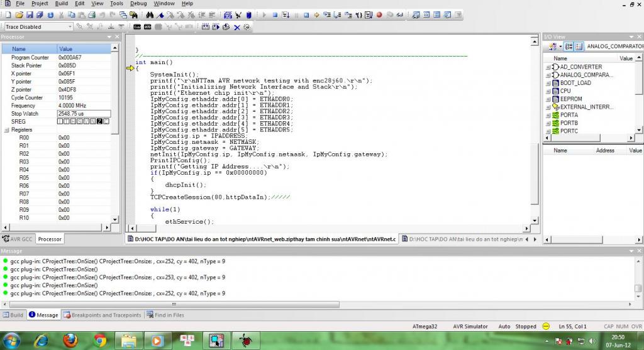Viewport: 644px width, 350px height.
Task: Expand PORTC node in I/O View
Action: coord(548,131)
